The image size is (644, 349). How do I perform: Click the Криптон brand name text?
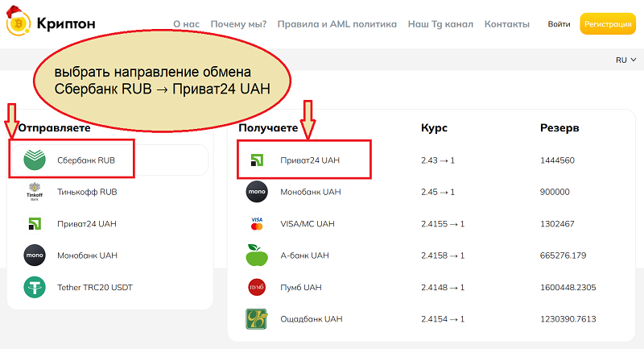(66, 23)
